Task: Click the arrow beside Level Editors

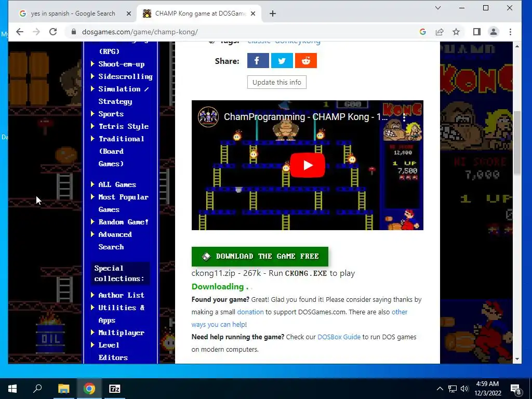Action: (92, 345)
